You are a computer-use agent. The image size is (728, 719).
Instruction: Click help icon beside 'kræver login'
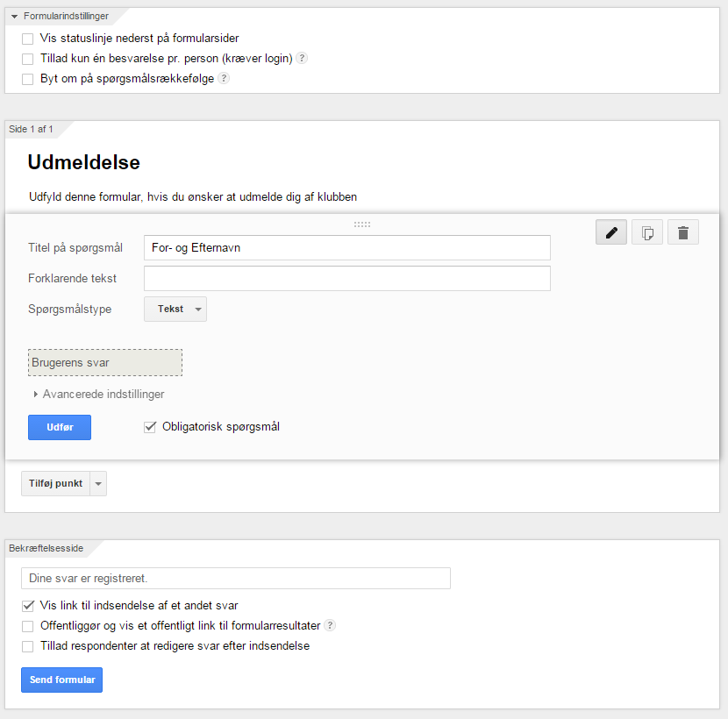302,58
